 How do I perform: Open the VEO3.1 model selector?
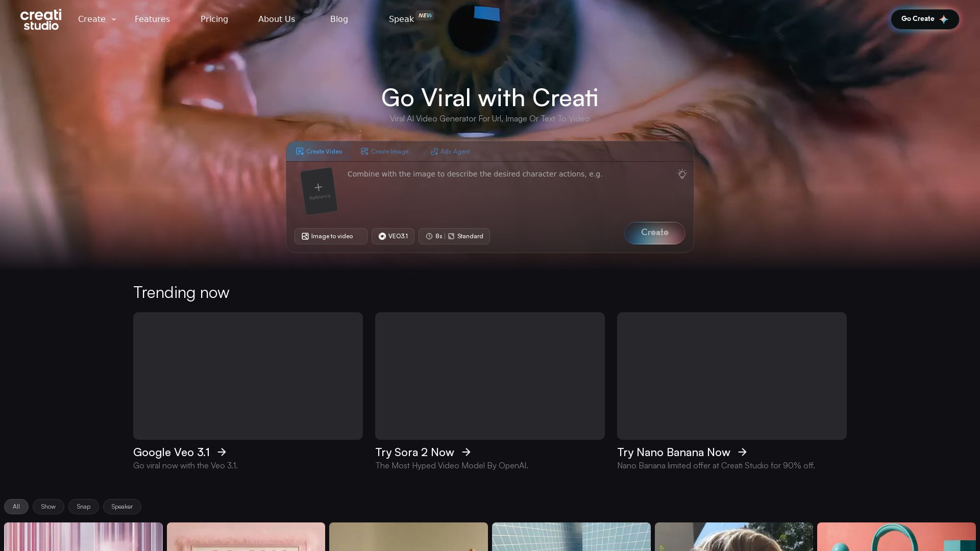(x=393, y=236)
